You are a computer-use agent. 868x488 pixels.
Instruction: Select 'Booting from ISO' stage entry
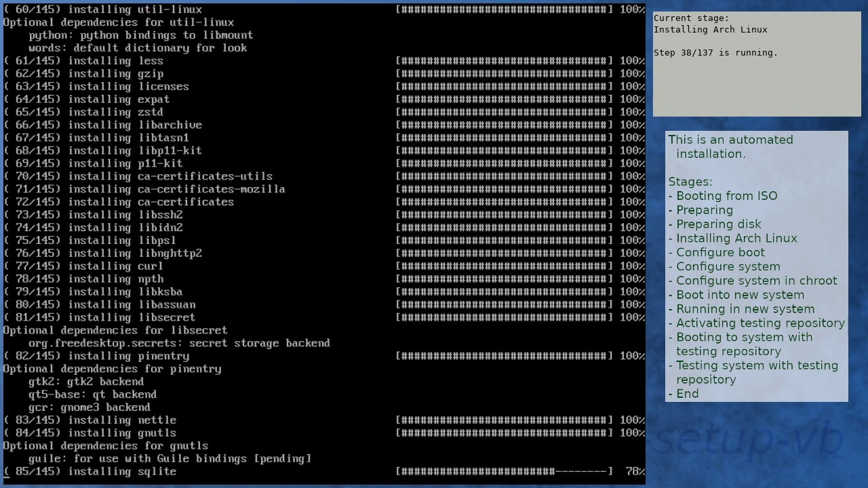[x=723, y=196]
